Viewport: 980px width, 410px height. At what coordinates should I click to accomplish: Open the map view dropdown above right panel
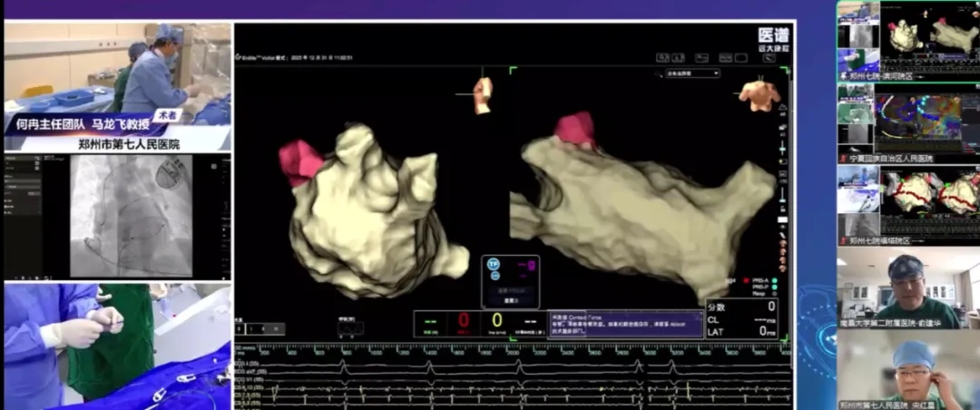click(x=691, y=73)
